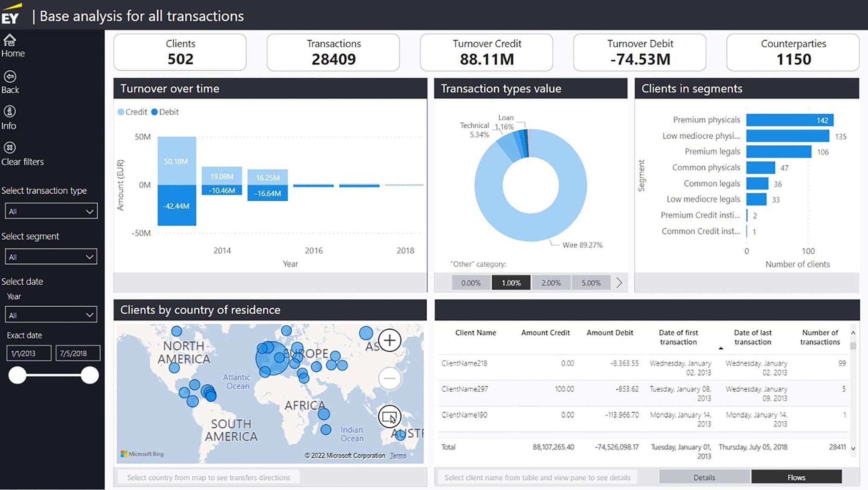Click the Home icon in sidebar
This screenshot has width=868, height=490.
click(10, 40)
